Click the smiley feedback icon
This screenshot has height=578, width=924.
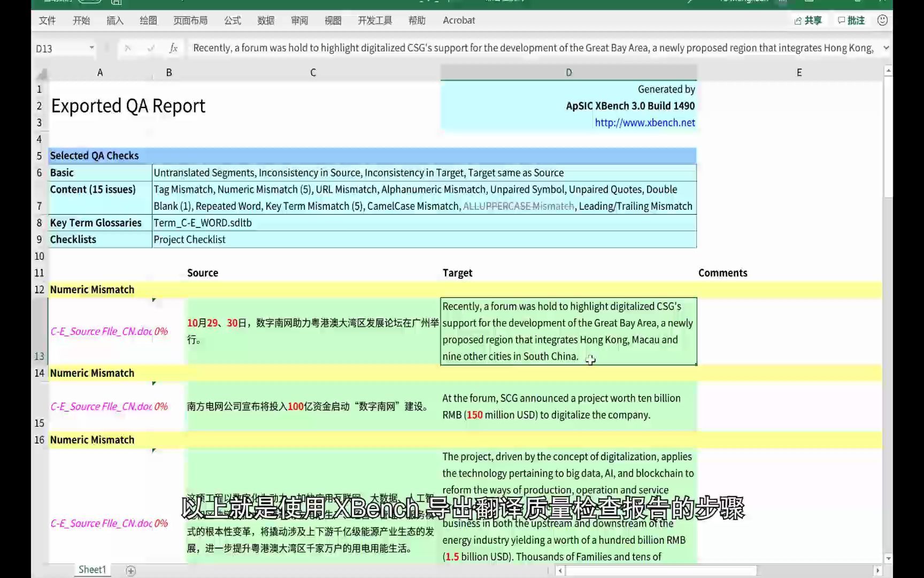[x=882, y=20]
